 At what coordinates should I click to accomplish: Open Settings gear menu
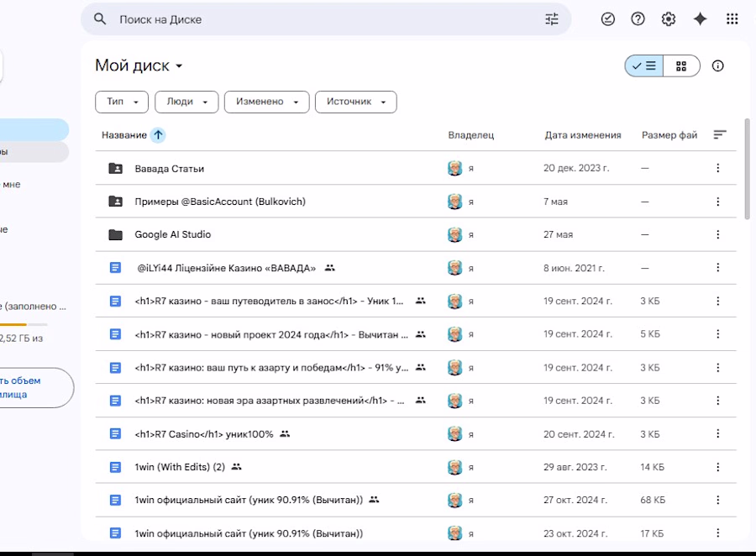pos(669,19)
